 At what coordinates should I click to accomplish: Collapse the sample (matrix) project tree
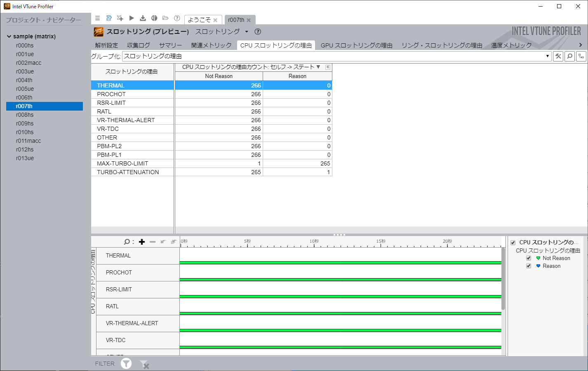coord(9,36)
